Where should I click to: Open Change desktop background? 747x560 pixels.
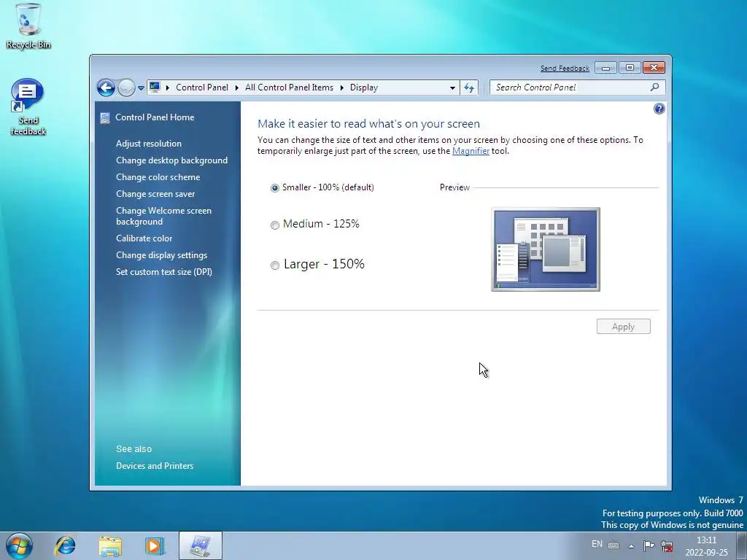[x=171, y=160]
